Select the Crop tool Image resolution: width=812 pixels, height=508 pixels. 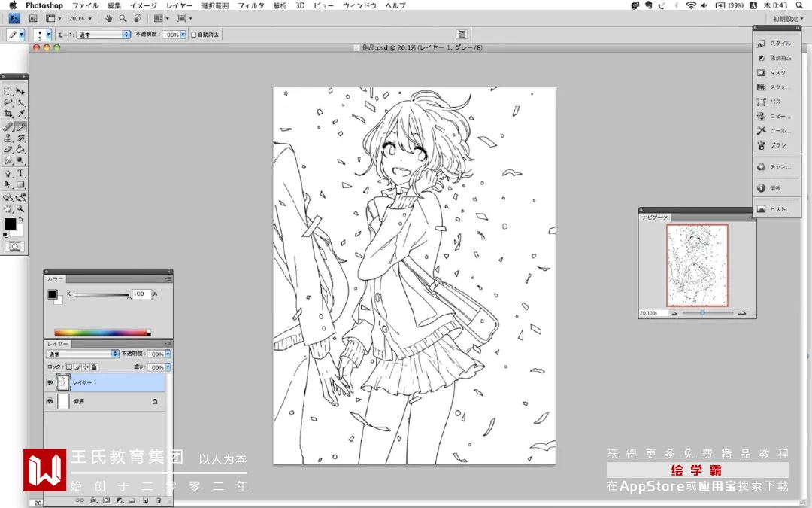(8, 114)
